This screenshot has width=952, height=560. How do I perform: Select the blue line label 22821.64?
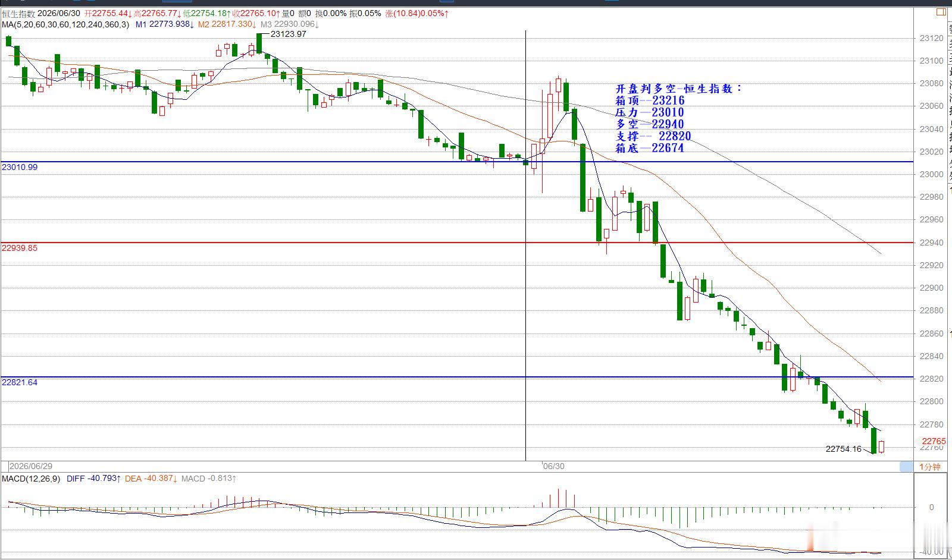coord(20,382)
